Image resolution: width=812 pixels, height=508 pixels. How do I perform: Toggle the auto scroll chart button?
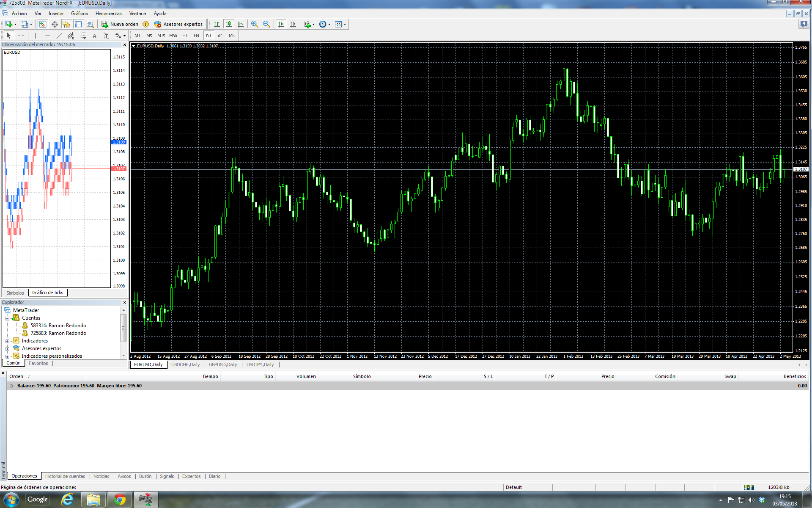pyautogui.click(x=281, y=24)
